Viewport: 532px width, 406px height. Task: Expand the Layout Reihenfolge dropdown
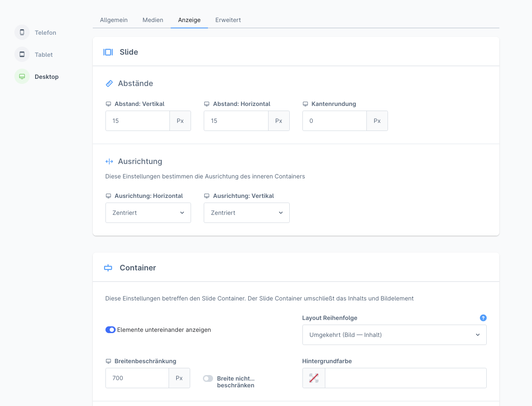(x=394, y=335)
